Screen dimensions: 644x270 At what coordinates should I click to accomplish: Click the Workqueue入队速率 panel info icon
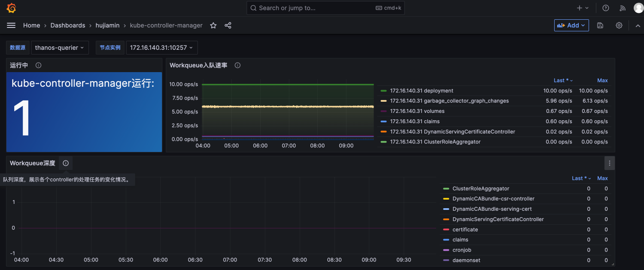237,65
